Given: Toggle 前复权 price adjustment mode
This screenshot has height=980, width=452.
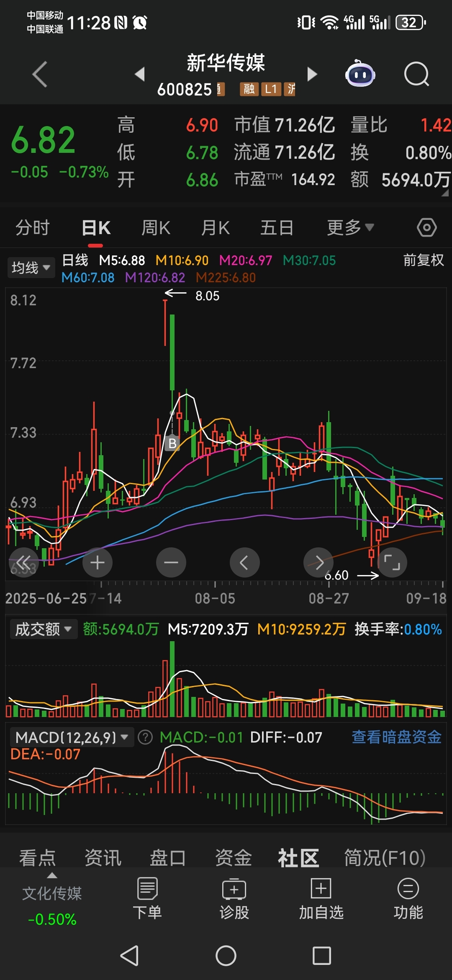Looking at the screenshot, I should click(x=424, y=260).
